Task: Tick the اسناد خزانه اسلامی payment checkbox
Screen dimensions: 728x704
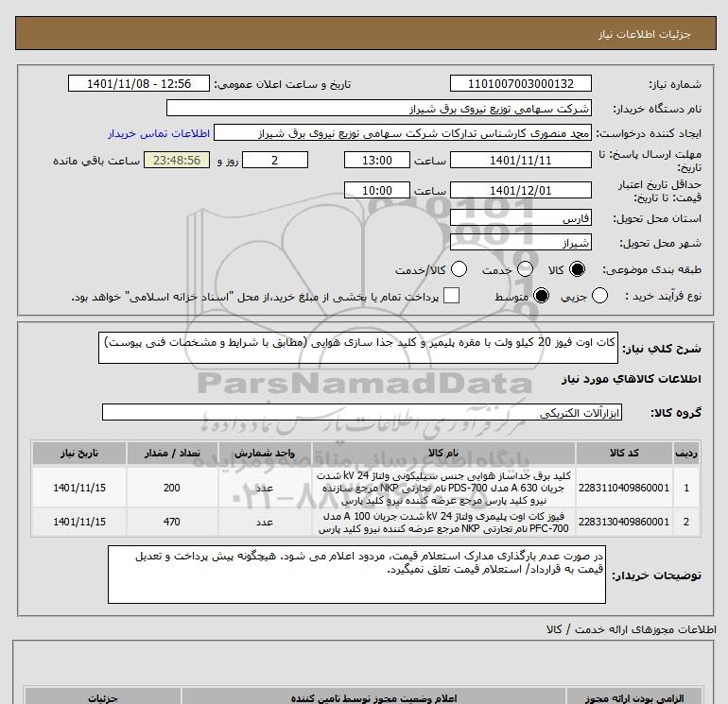Action: [451, 296]
